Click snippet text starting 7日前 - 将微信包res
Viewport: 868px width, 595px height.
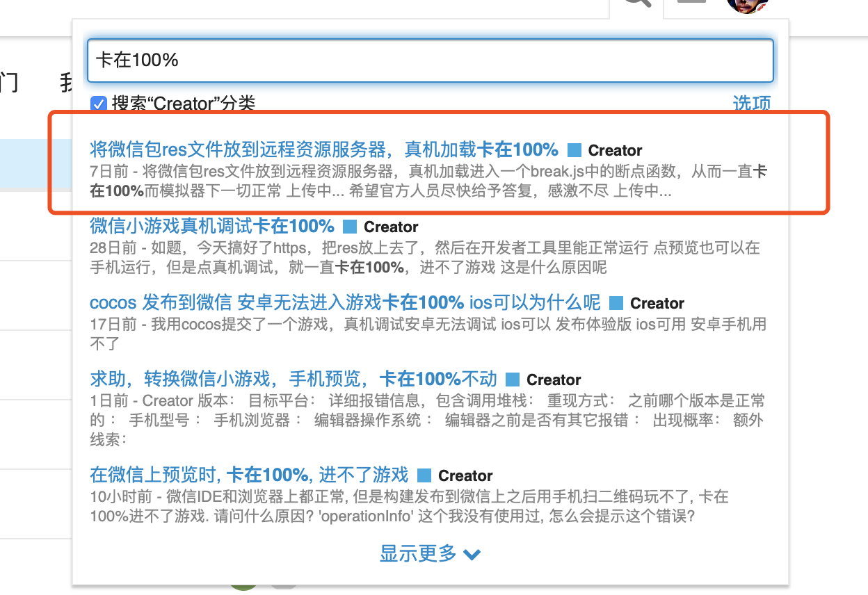[428, 181]
